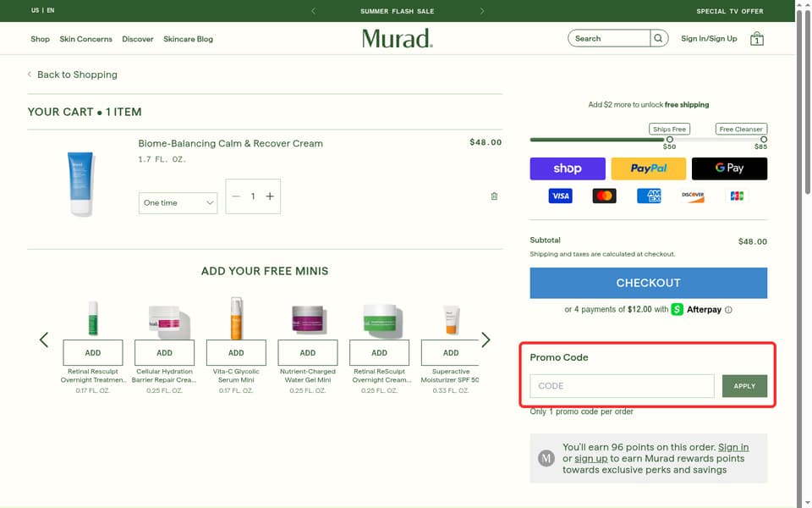Screen dimensions: 812x508
Task: Open the Discover menu
Action: click(x=138, y=39)
